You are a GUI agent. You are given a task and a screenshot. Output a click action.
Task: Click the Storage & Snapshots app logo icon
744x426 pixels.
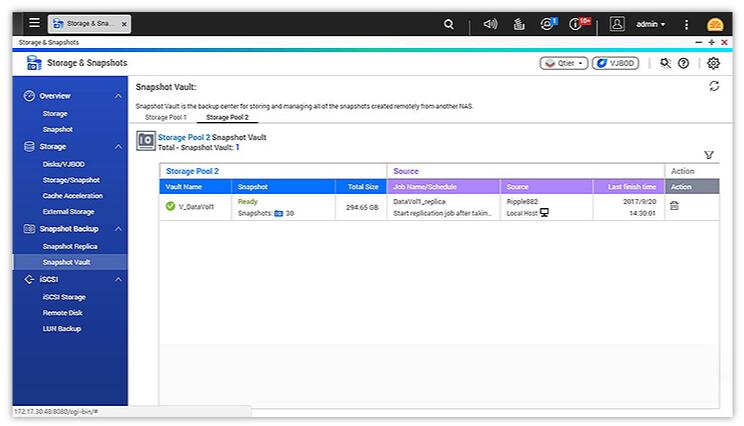click(34, 63)
